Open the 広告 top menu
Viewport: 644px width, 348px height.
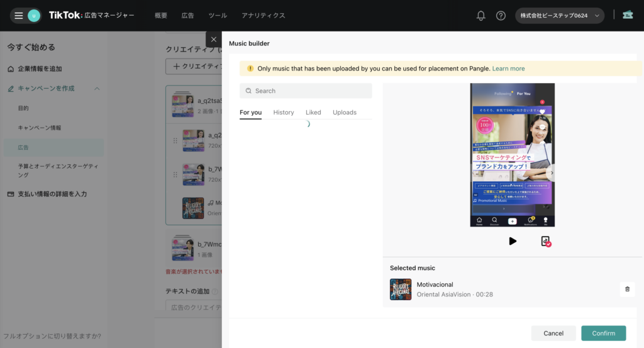coord(187,16)
